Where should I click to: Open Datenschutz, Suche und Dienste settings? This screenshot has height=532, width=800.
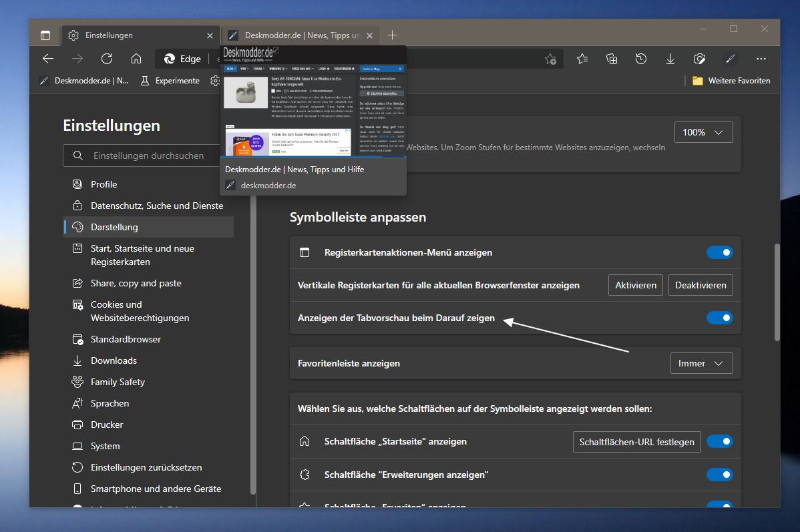[x=148, y=206]
